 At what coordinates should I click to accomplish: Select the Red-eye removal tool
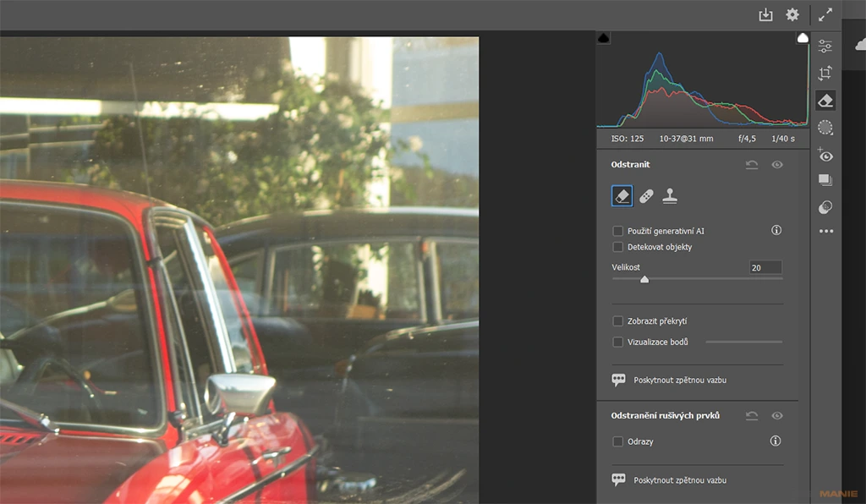point(826,156)
